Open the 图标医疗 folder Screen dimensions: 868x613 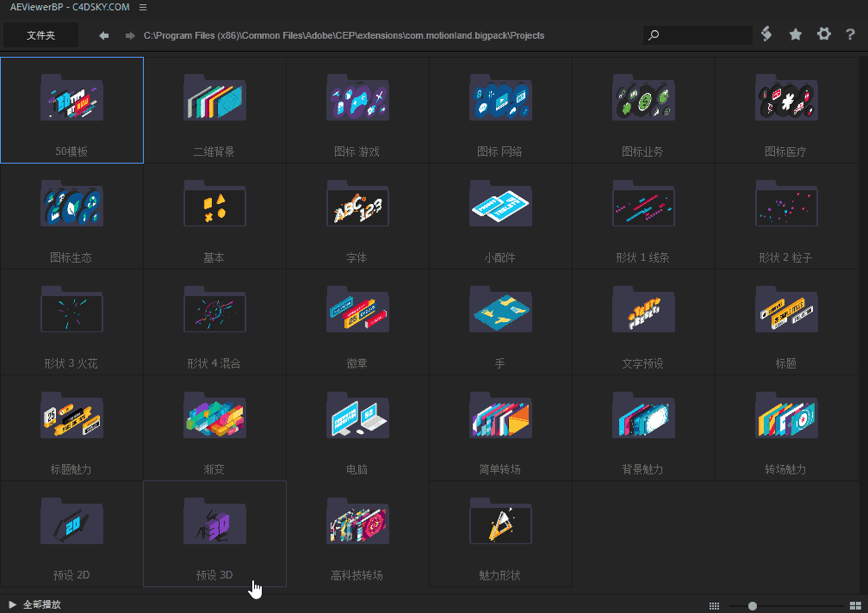pyautogui.click(x=786, y=110)
